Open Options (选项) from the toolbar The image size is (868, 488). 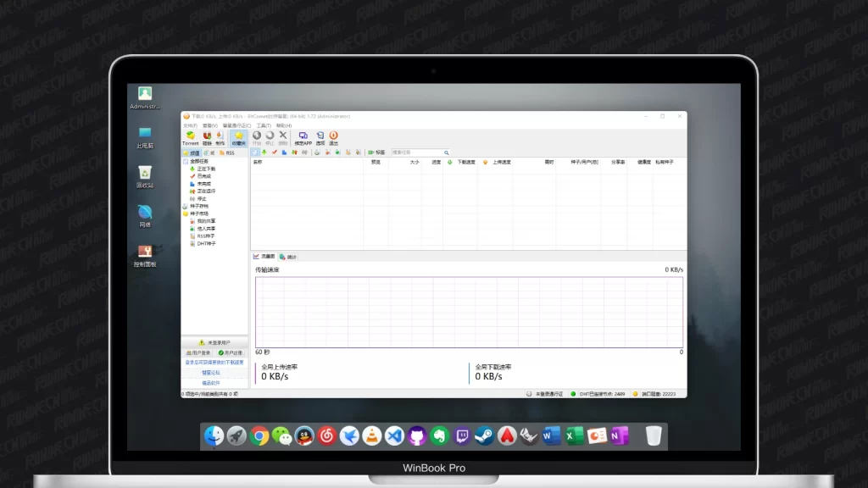click(x=320, y=137)
